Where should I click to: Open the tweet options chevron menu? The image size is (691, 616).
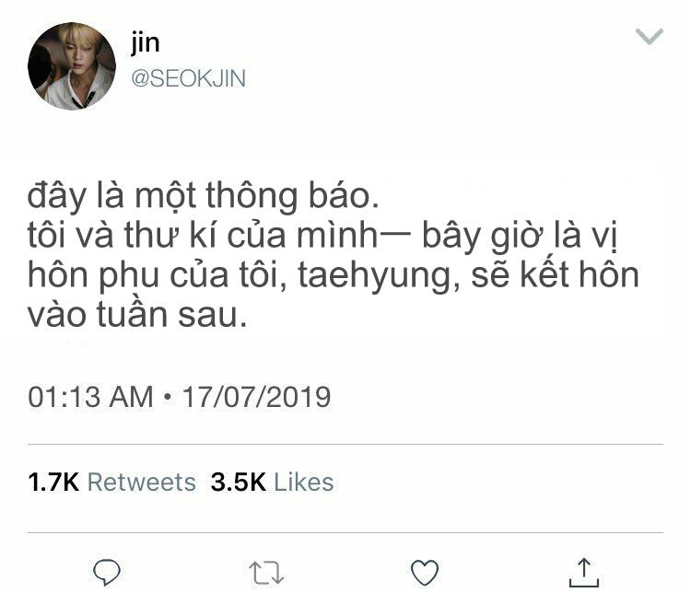tap(650, 36)
